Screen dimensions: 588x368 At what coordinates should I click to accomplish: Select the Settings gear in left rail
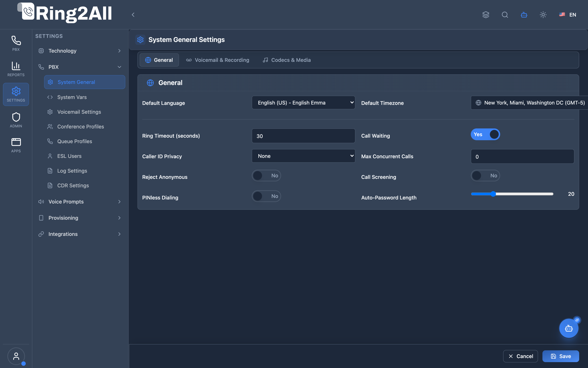(16, 94)
